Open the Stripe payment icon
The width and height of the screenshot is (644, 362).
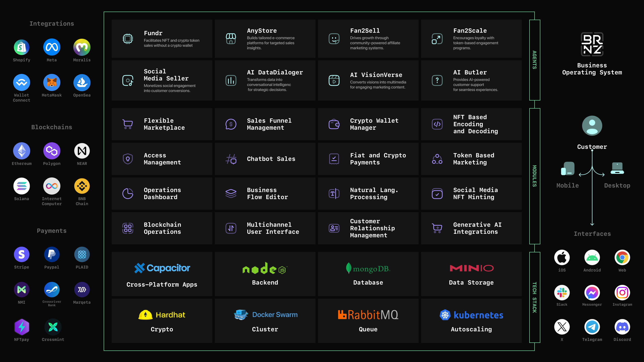point(22,254)
